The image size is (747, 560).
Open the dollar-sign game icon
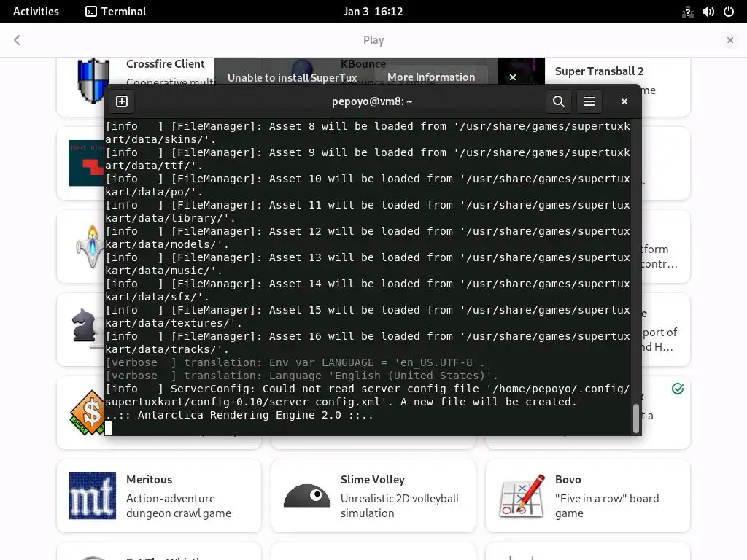88,413
